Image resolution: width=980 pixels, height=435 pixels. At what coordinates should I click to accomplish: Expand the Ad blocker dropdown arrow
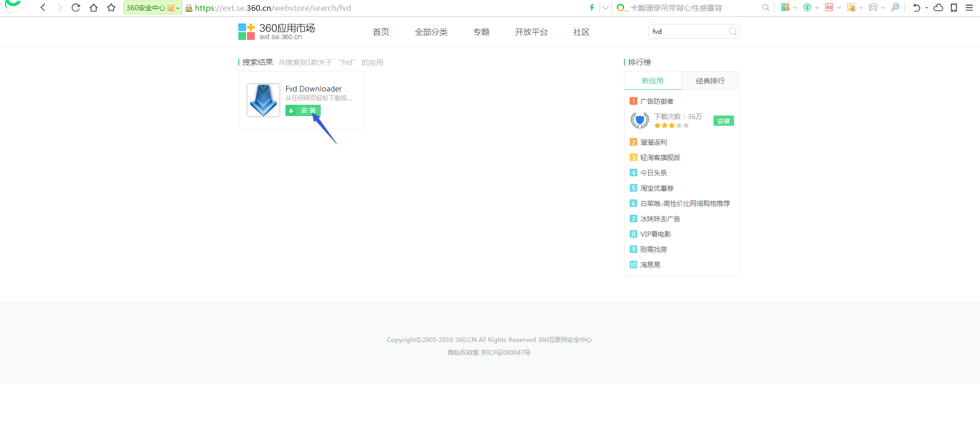point(839,8)
